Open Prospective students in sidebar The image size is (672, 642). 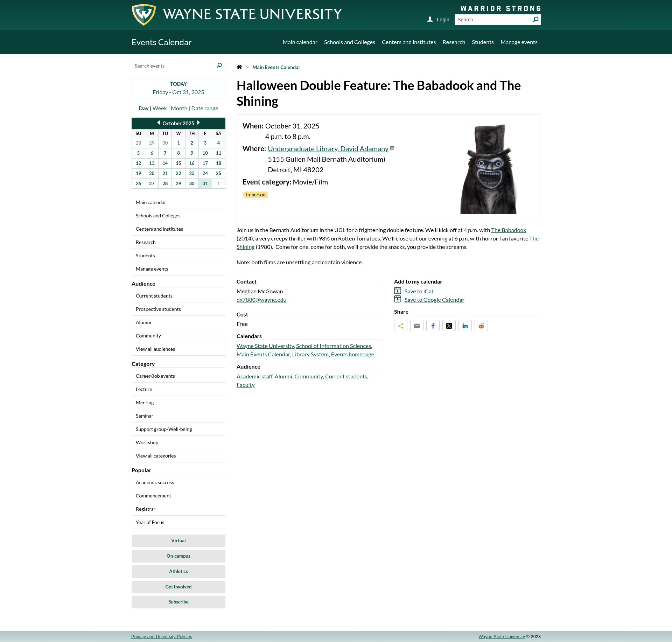click(178, 309)
